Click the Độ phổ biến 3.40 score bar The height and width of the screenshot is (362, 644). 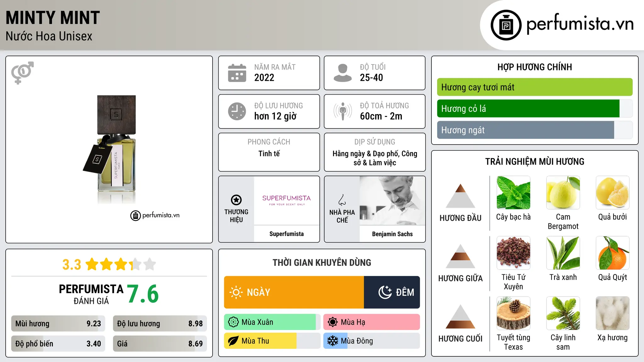[x=58, y=344]
